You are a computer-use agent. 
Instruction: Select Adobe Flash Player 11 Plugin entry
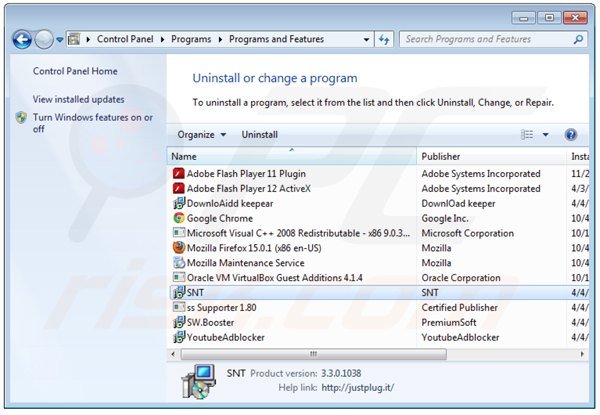coord(246,174)
